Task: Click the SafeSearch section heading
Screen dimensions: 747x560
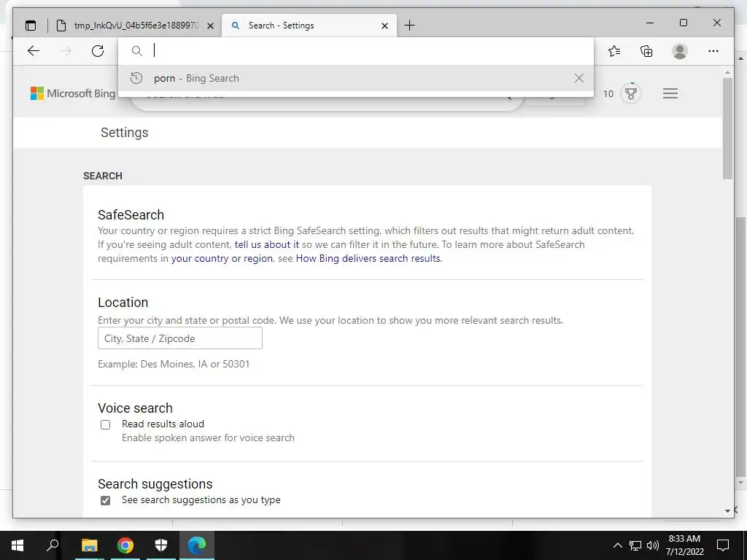Action: tap(131, 215)
